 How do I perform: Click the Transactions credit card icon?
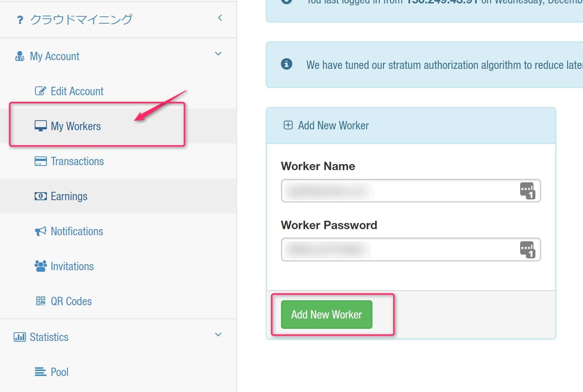(40, 161)
